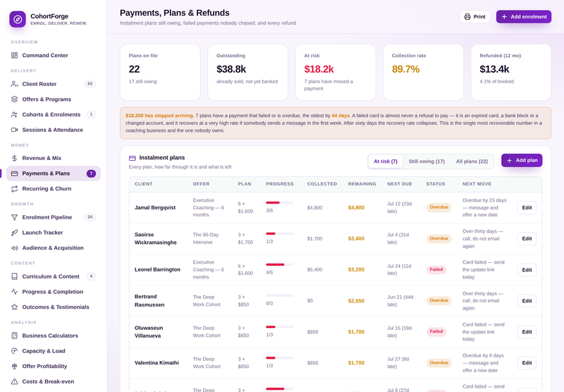Click the Capacity & Load gauge icon

point(14,351)
